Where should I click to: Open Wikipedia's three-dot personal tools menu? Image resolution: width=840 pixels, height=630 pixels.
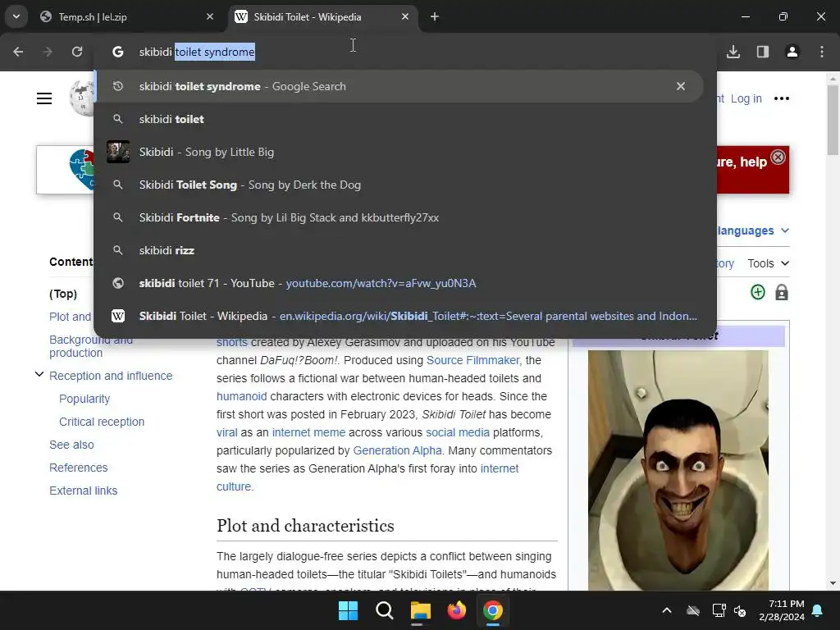[x=782, y=98]
